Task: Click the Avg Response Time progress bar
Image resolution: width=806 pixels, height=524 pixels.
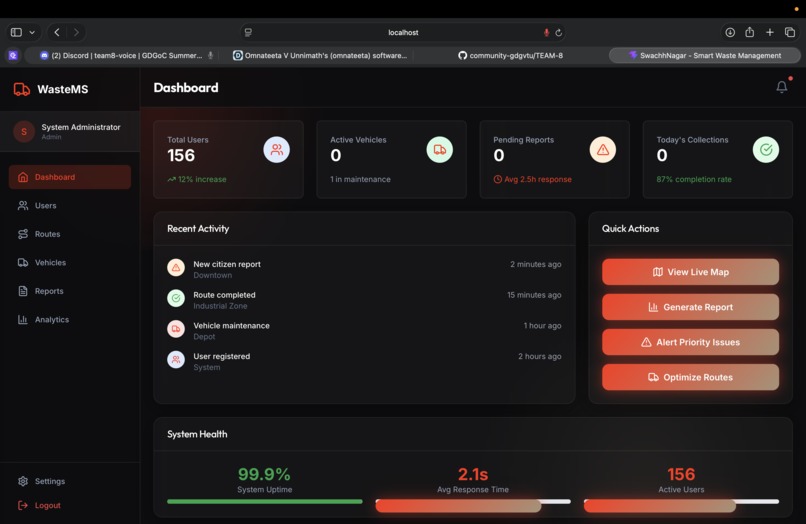Action: tap(473, 503)
